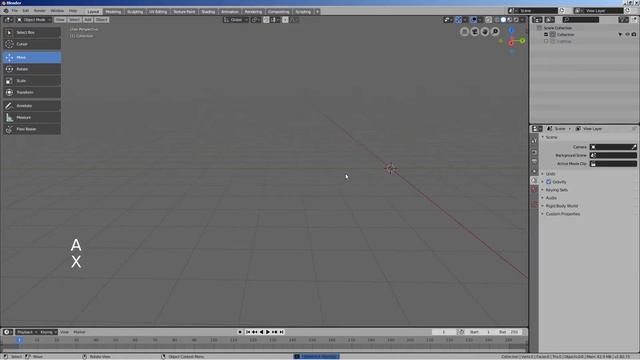
Task: Open the timeline Keying popover
Action: [48, 332]
